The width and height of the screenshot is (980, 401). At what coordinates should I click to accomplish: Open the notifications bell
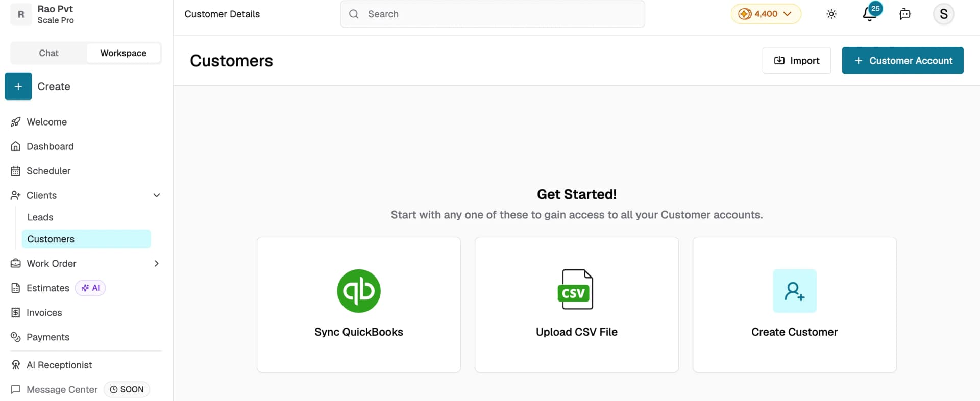point(870,14)
